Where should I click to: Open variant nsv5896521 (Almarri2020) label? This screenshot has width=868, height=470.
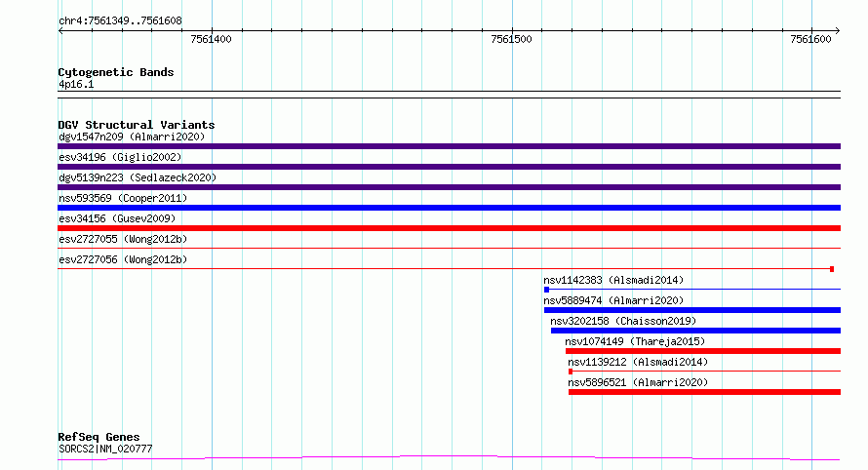[x=638, y=382]
